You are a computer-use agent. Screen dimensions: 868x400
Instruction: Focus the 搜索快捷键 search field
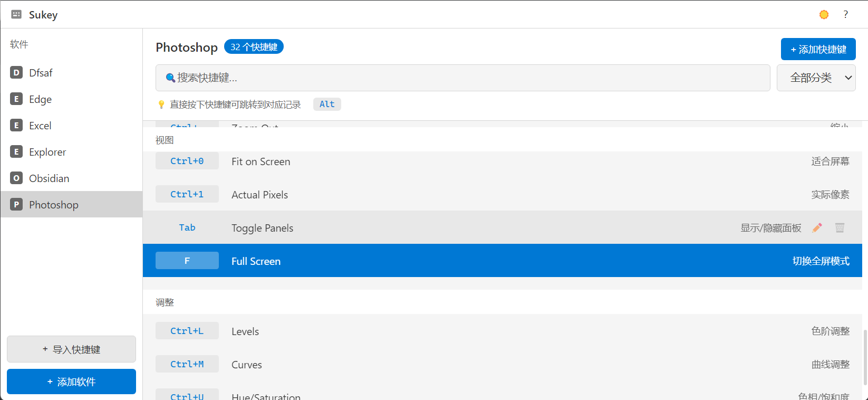coord(462,78)
